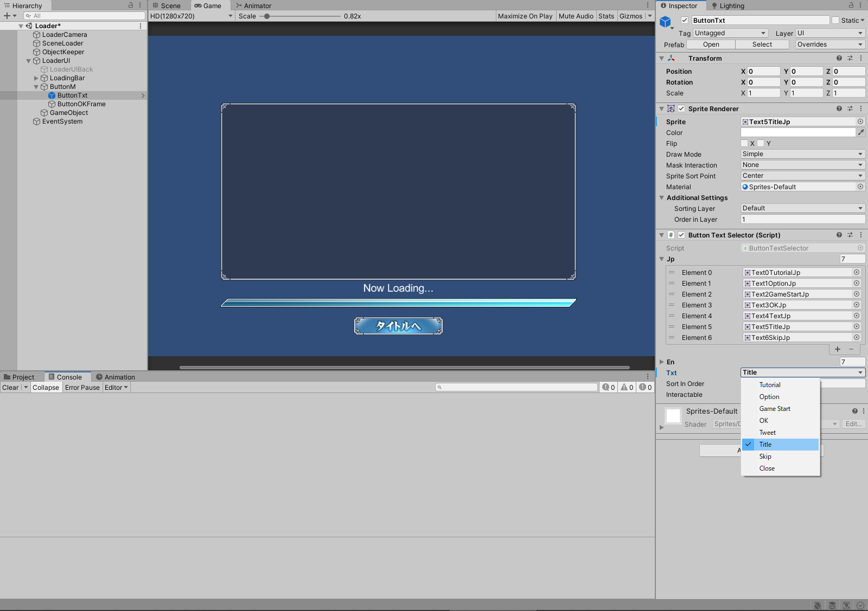The image size is (868, 611).
Task: Toggle console warning count filter
Action: [x=627, y=387]
